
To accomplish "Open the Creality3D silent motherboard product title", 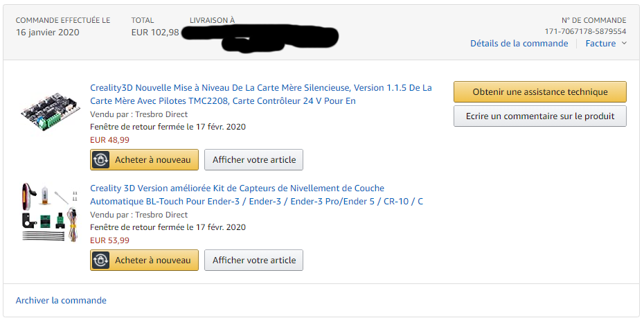I will pos(261,94).
